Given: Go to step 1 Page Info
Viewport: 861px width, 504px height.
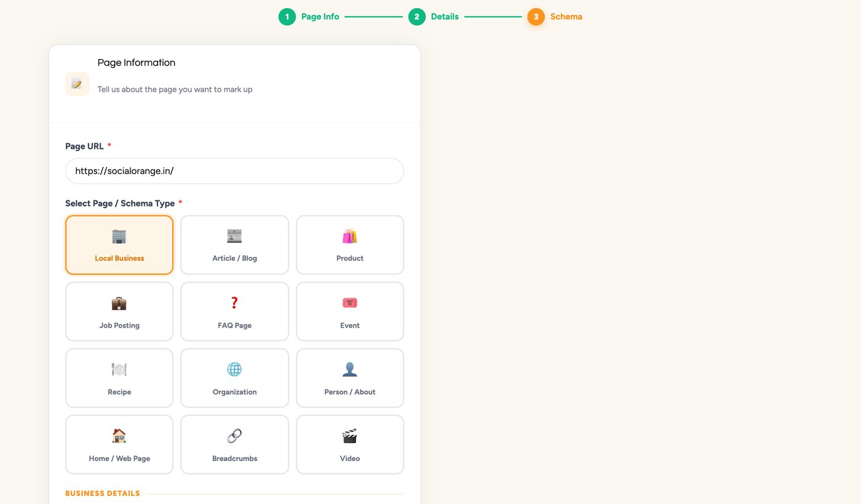Looking at the screenshot, I should point(309,17).
